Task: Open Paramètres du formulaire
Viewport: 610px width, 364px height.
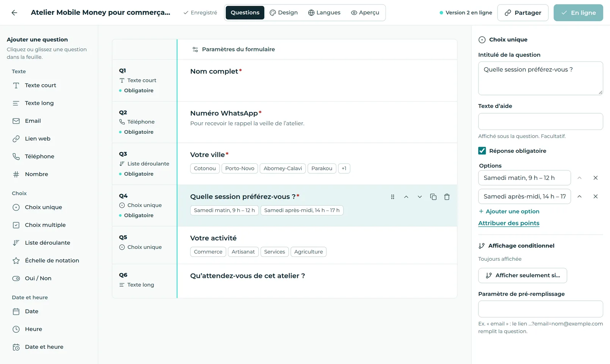Action: (x=233, y=49)
